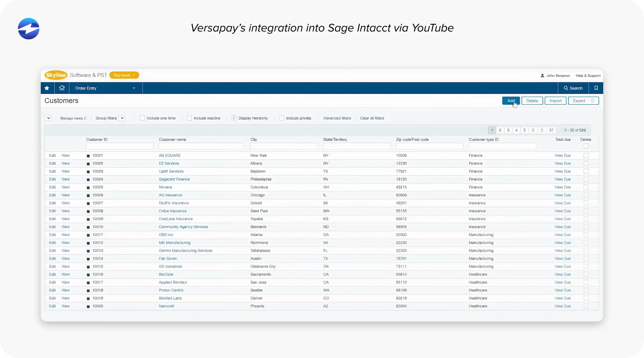This screenshot has width=644, height=358.
Task: Open Advanced filters link
Action: point(337,118)
